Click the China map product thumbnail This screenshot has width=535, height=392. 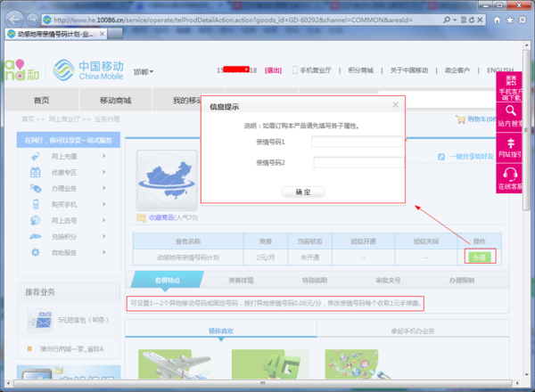coord(167,180)
